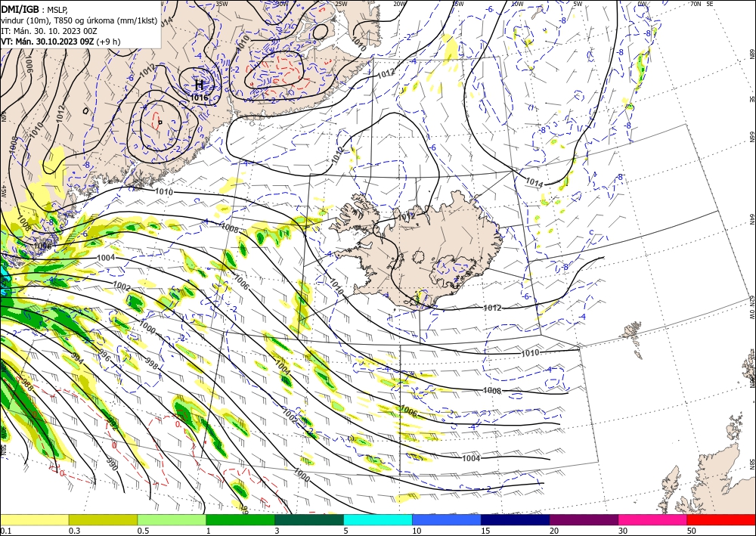Click the '35W' longitude label
Viewport: 756px width, 536px height.
(x=222, y=4)
